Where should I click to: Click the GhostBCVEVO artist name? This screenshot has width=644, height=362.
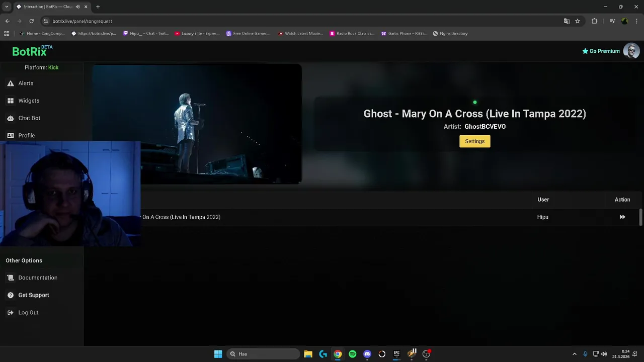coord(485,127)
